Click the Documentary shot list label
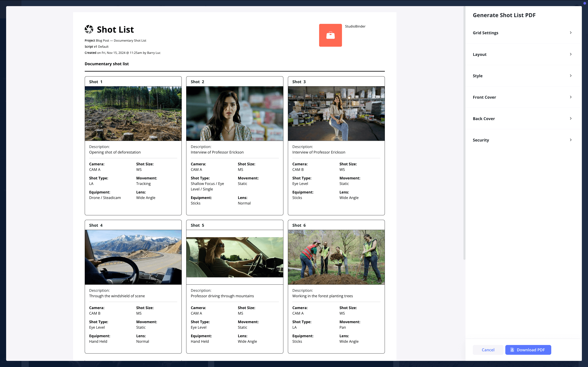 pyautogui.click(x=107, y=63)
